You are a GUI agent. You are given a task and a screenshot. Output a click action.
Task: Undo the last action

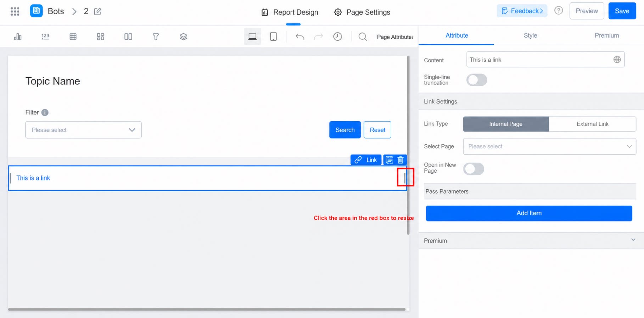tap(300, 37)
